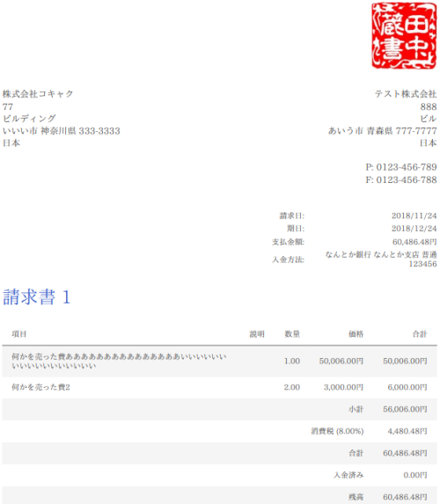Click the 株式会社コキャク customer name

coord(38,94)
